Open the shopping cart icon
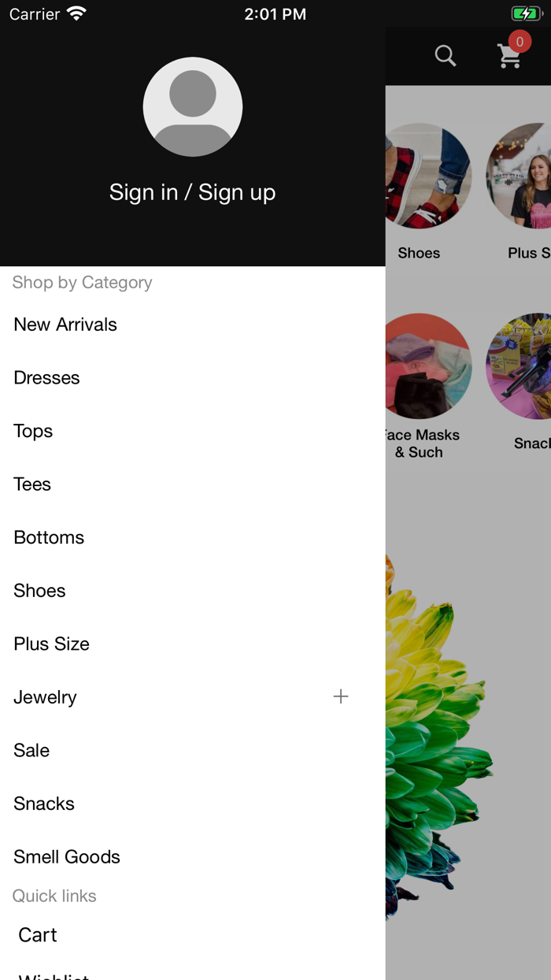551x980 pixels. [x=509, y=57]
